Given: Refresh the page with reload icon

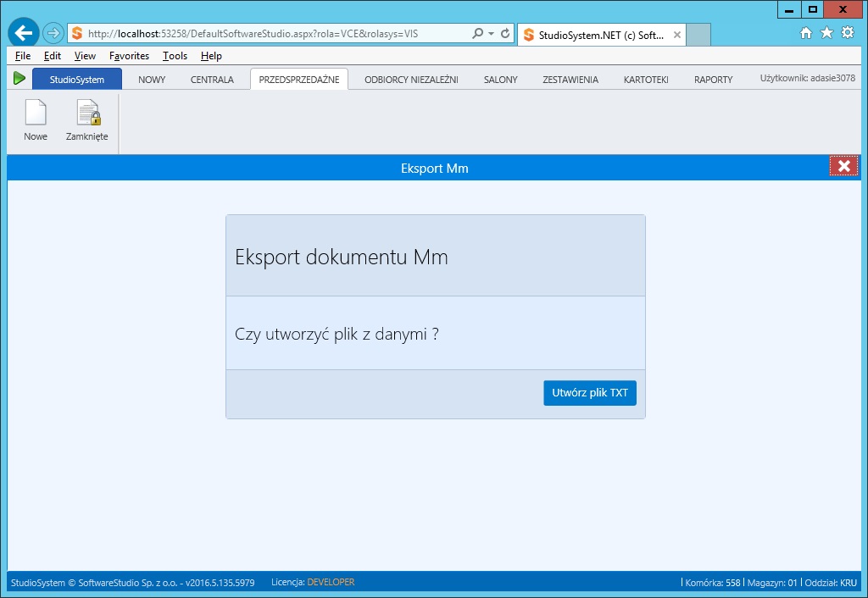Looking at the screenshot, I should pos(505,34).
